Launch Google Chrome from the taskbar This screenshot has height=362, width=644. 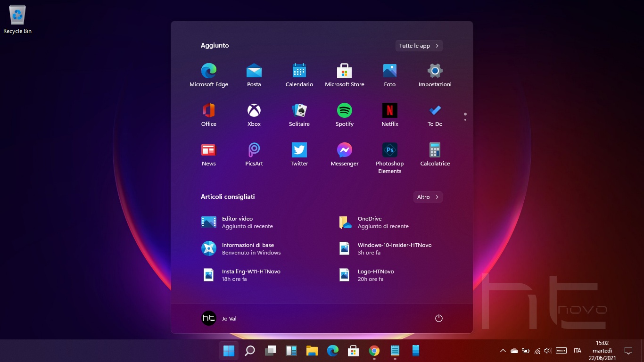(374, 351)
